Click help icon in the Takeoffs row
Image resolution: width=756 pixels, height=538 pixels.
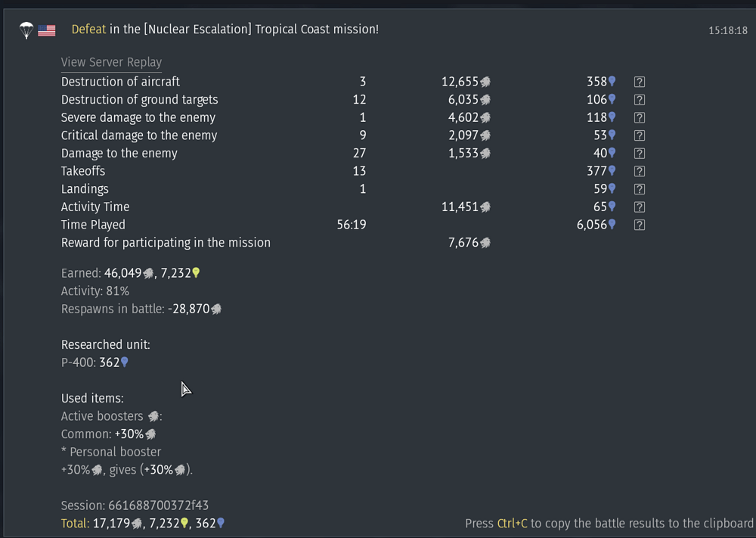point(640,172)
